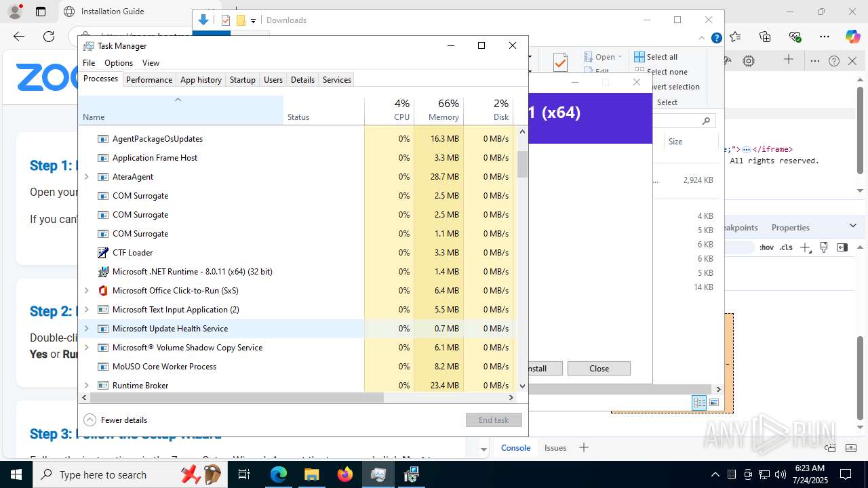Sort processes by CPU column

click(389, 110)
